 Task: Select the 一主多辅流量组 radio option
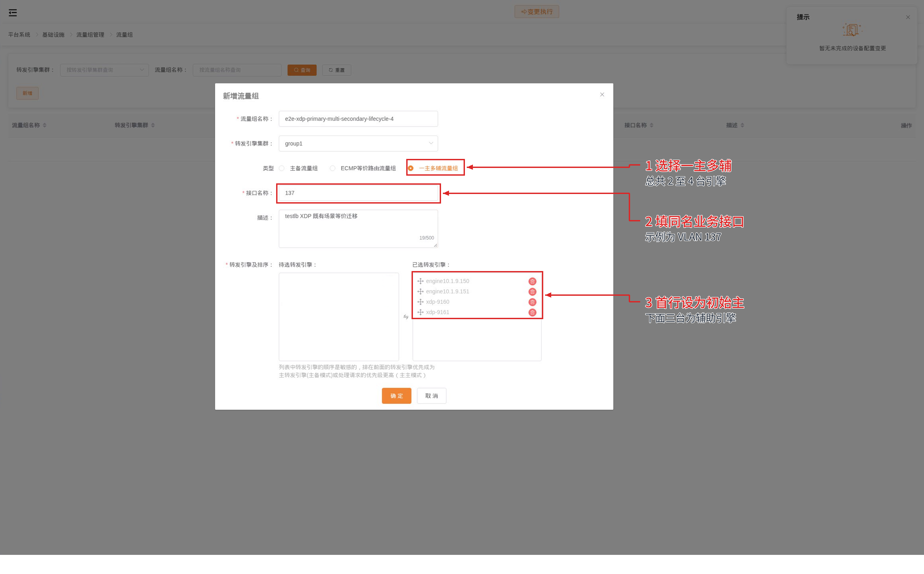(411, 168)
